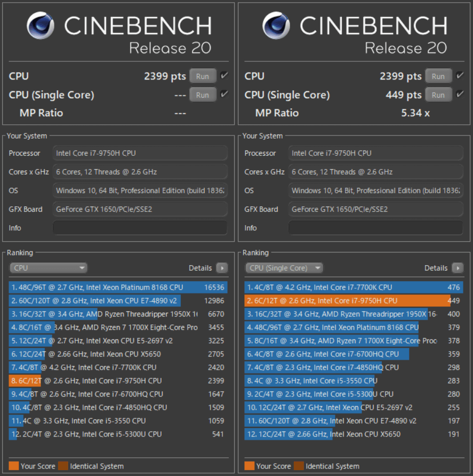Open the CPU ranking dropdown in left window

pyautogui.click(x=49, y=268)
